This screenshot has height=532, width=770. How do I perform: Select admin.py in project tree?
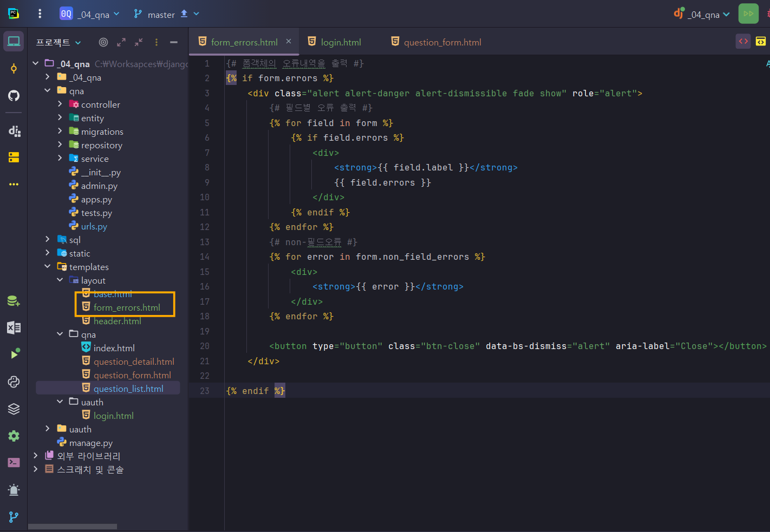pos(99,186)
